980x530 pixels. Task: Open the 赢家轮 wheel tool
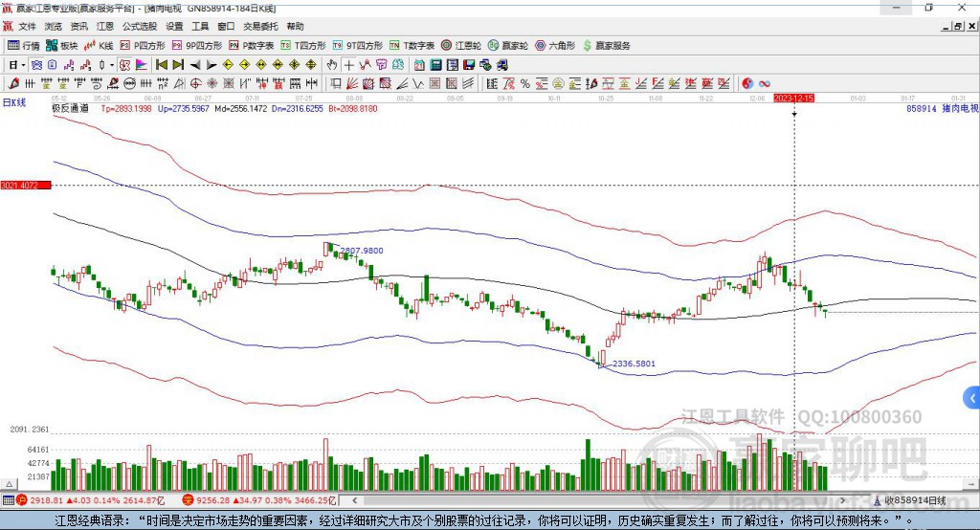(x=508, y=46)
